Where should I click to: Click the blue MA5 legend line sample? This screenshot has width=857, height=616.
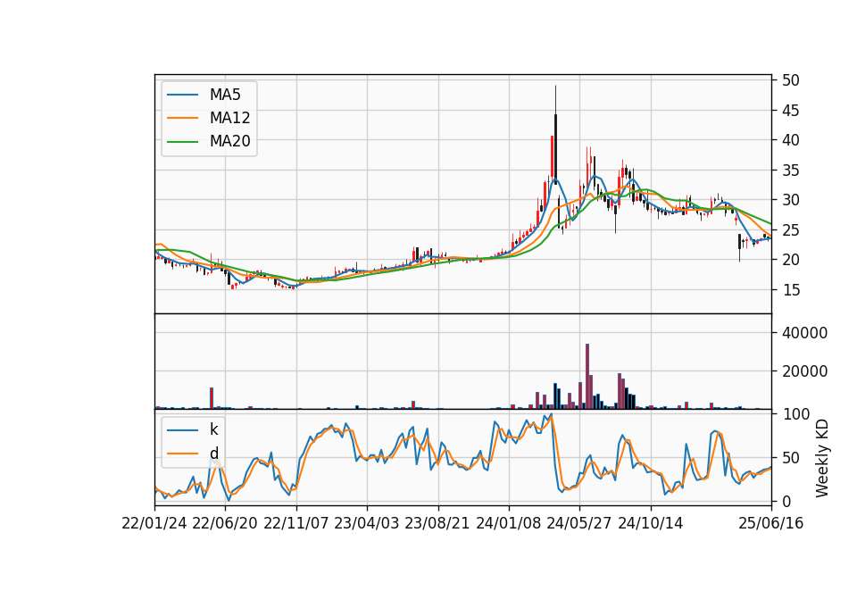point(182,95)
